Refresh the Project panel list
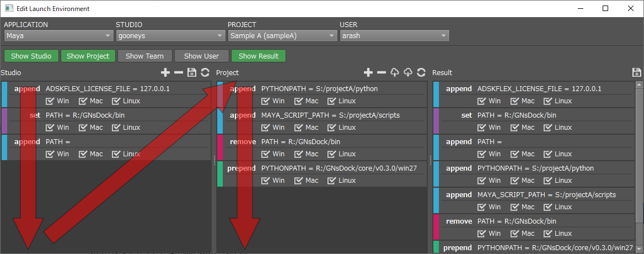644x254 pixels. click(x=421, y=72)
